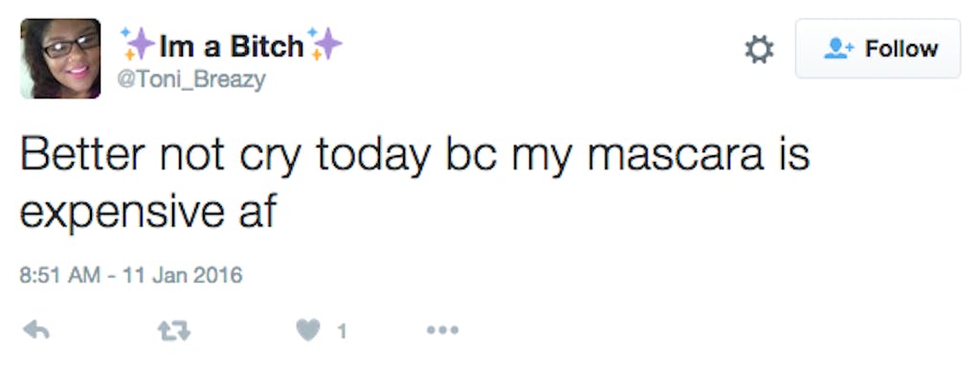Viewport: 980px width, 389px height.
Task: Open the @Toni_Breazy handle link
Action: click(x=190, y=80)
